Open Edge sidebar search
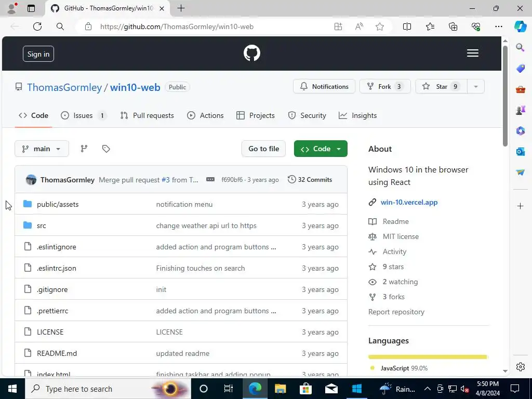This screenshot has width=532, height=399. pos(520,47)
